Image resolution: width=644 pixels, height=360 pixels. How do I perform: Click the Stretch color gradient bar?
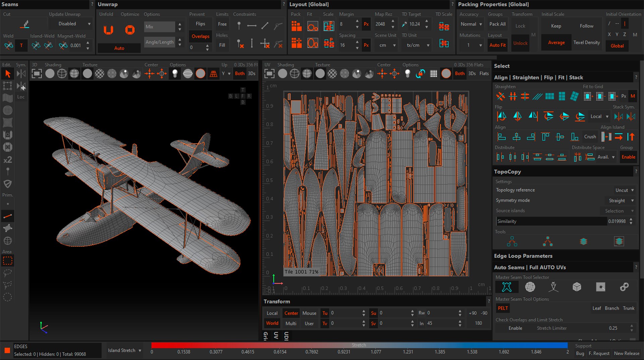click(x=359, y=345)
